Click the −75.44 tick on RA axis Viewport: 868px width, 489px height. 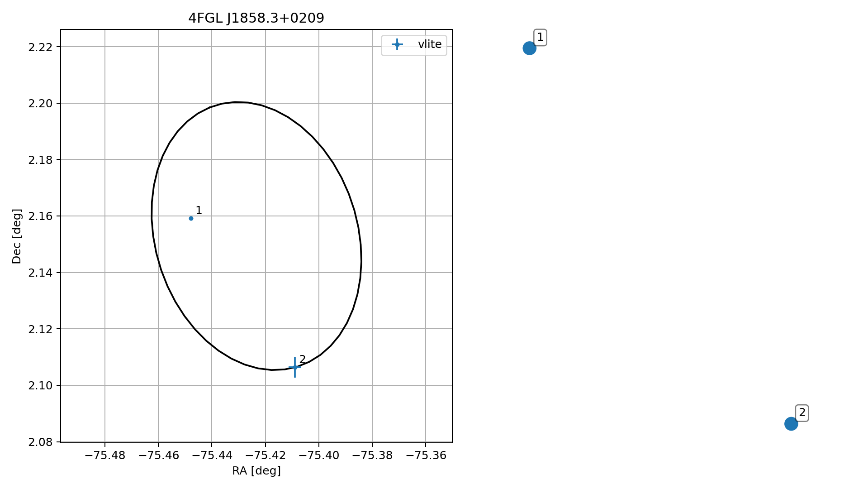coord(212,455)
